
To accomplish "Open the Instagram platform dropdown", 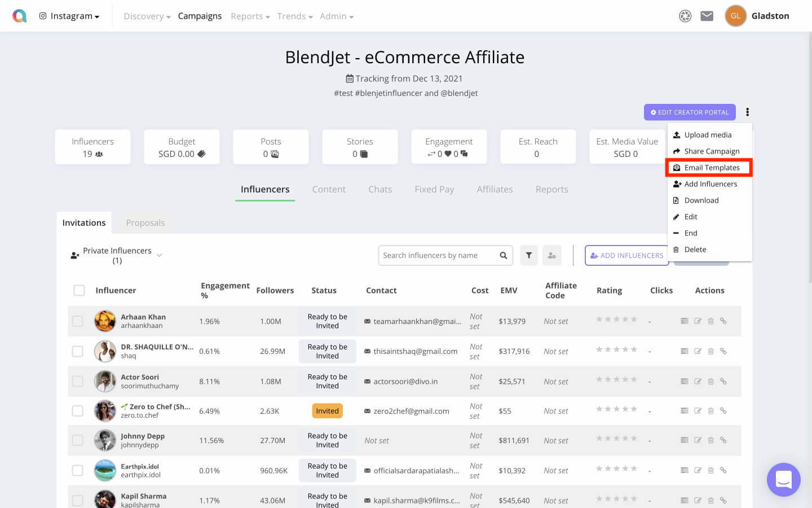I will click(x=69, y=16).
